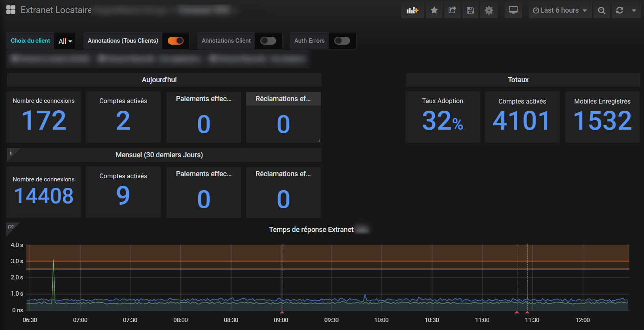644x330 pixels.
Task: Open Temps de réponse Extranet panel menu
Action: (x=311, y=230)
